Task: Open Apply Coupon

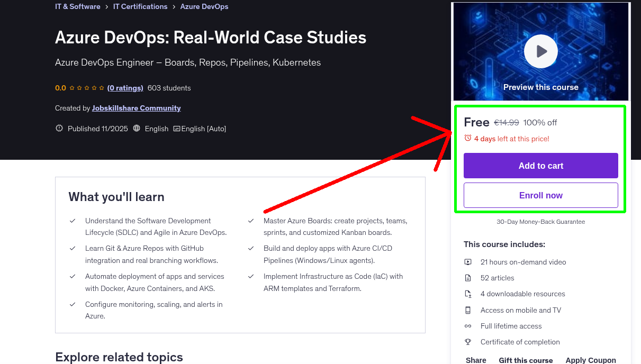Action: pyautogui.click(x=591, y=360)
